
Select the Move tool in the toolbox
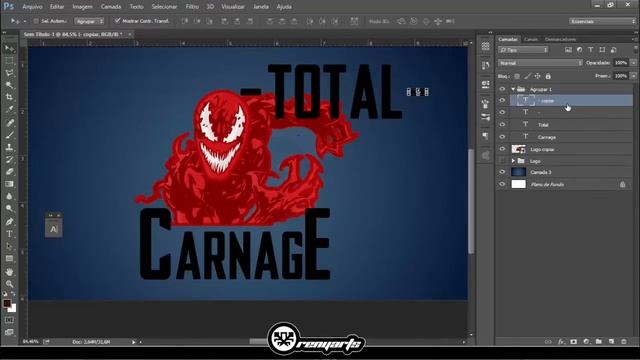[9, 49]
